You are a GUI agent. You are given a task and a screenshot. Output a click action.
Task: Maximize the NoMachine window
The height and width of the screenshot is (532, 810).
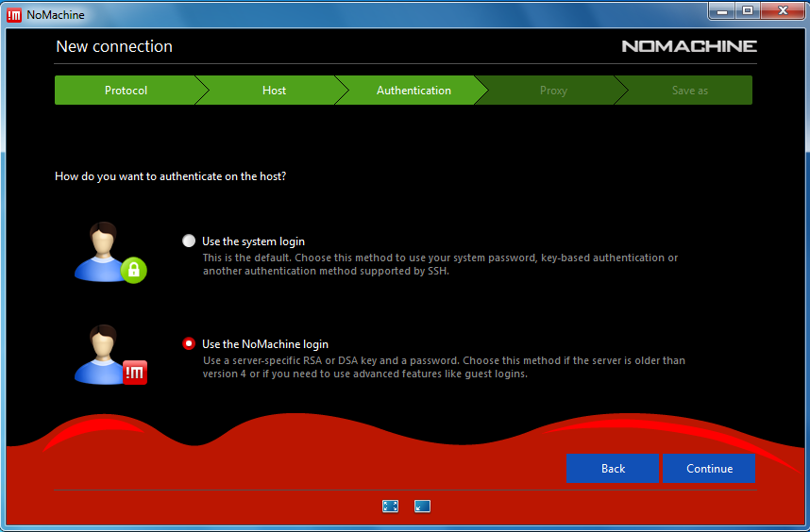749,10
